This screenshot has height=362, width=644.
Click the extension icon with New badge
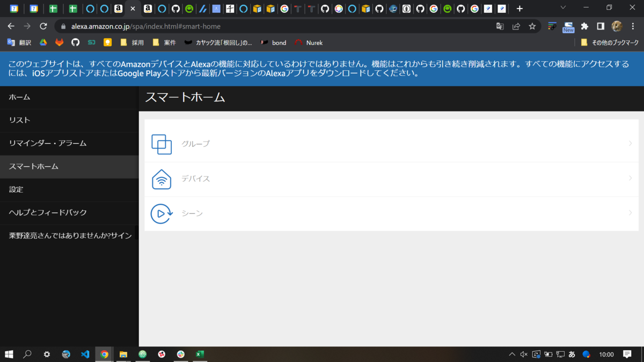(568, 27)
